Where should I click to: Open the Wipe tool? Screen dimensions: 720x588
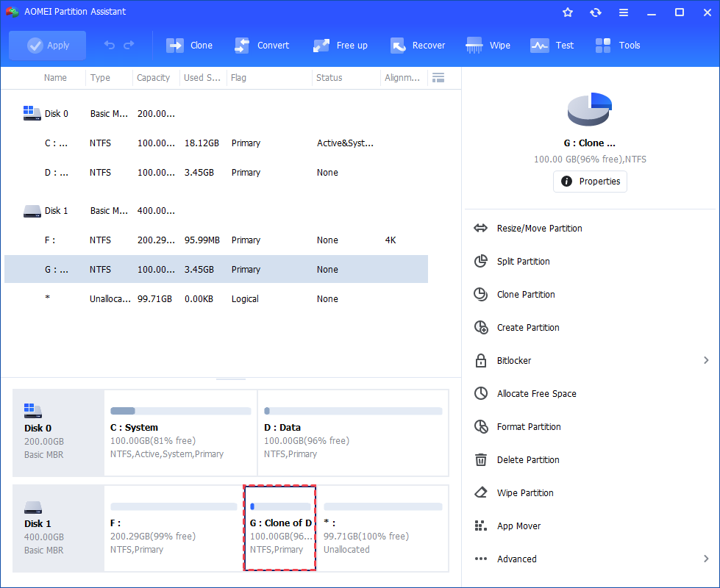[x=488, y=46]
